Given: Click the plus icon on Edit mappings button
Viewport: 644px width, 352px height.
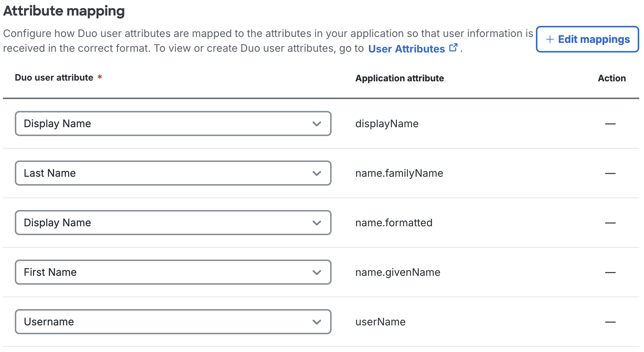Looking at the screenshot, I should coord(550,39).
